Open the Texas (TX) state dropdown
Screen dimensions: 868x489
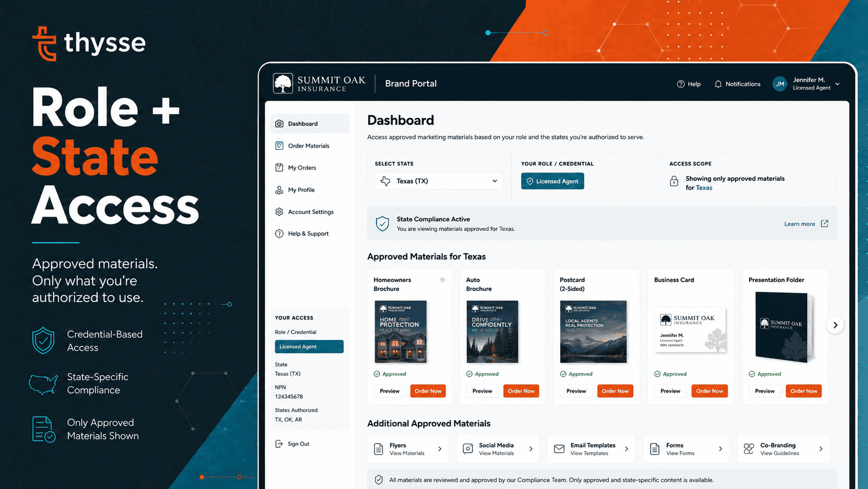439,181
